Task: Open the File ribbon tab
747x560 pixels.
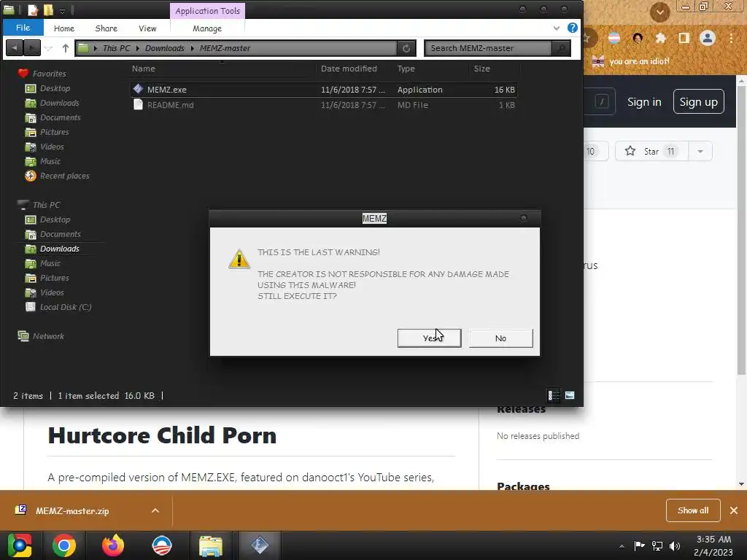Action: tap(23, 28)
